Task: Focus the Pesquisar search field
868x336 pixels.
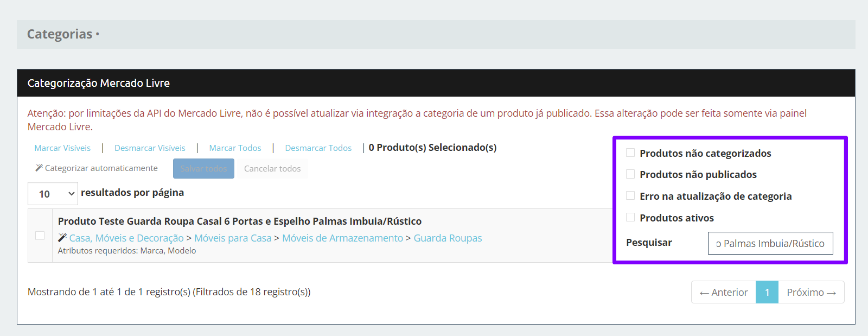Action: click(770, 243)
